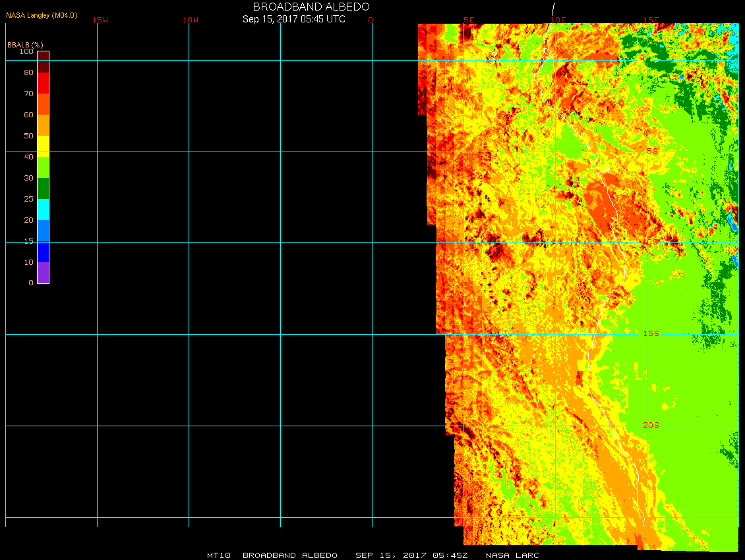The image size is (745, 560).
Task: Select the dark blue 10-15% legend swatch
Action: (43, 252)
